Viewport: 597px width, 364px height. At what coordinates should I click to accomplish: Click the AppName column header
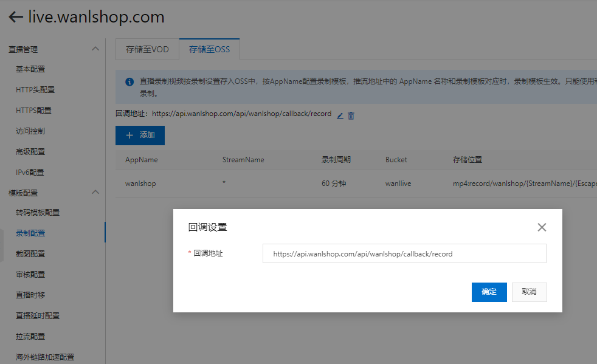(142, 160)
